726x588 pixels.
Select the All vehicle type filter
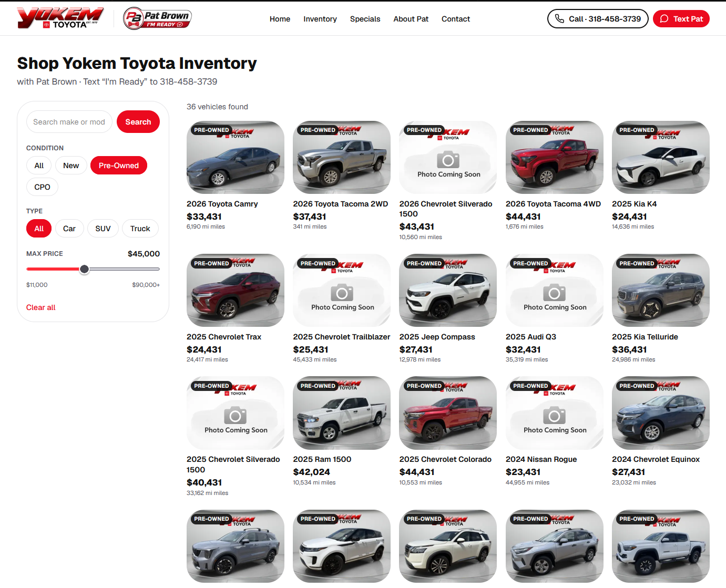(x=39, y=229)
